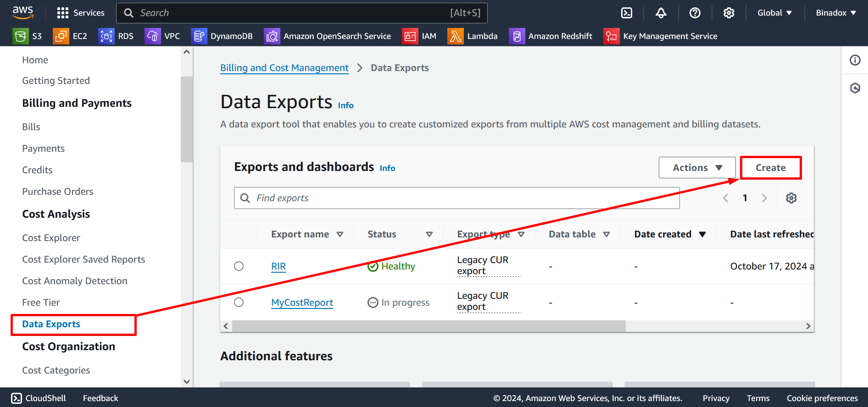This screenshot has height=407, width=868.
Task: Open the IAM service shortcut
Action: click(419, 36)
